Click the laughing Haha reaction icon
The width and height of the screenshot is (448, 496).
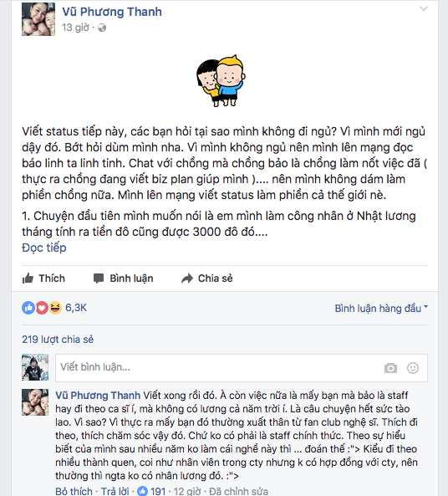point(54,308)
